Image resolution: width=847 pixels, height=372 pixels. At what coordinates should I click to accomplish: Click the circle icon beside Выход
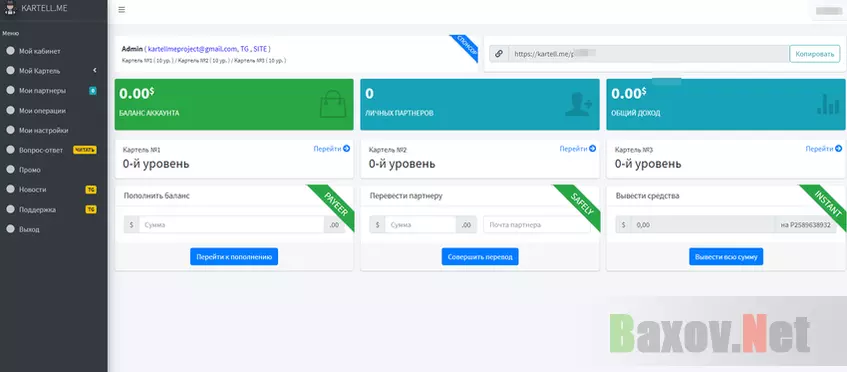10,229
